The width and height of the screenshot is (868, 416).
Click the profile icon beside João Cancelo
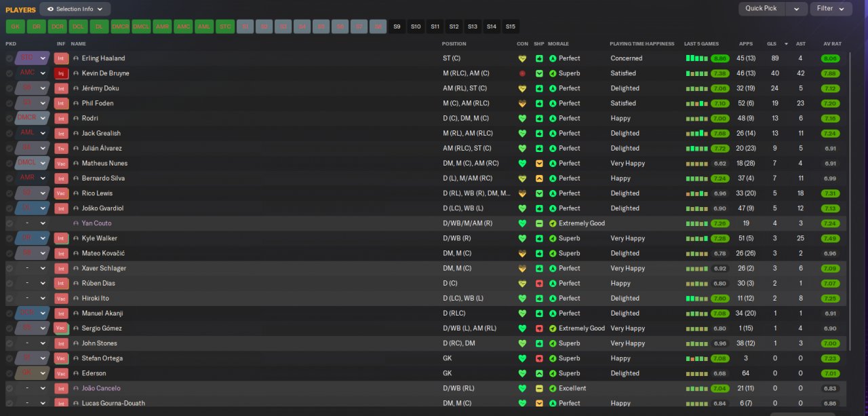click(76, 388)
